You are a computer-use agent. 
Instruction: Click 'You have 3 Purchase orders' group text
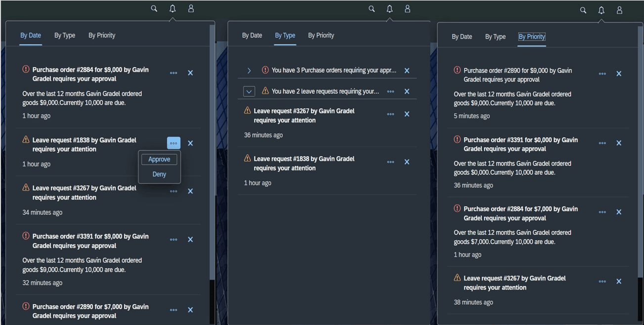point(334,70)
